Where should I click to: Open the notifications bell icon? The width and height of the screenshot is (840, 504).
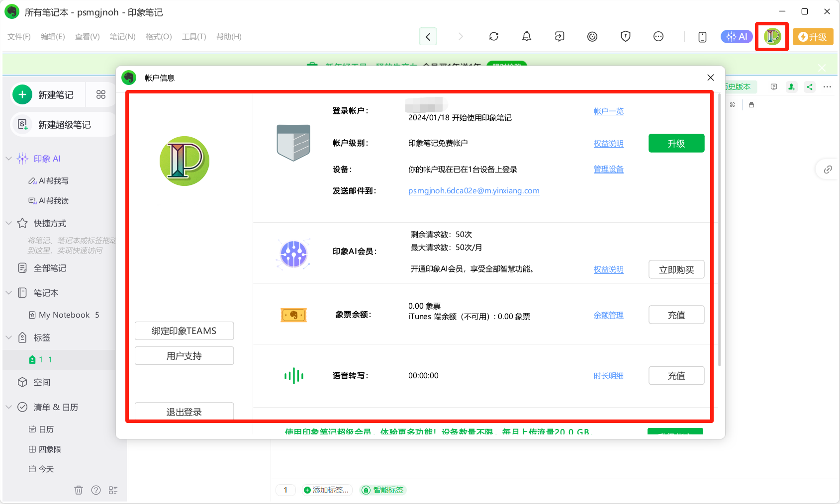pyautogui.click(x=527, y=36)
